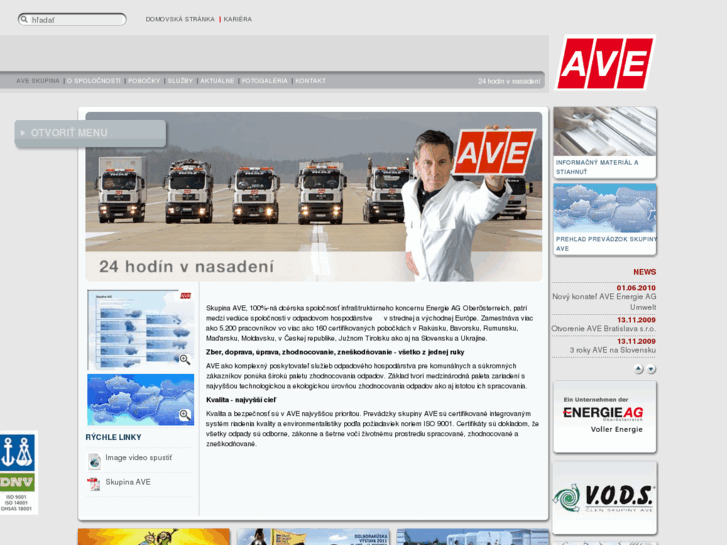The height and width of the screenshot is (545, 727).
Task: Click the Dolnorakúska výstava banner thumbnail
Action: pyautogui.click(x=313, y=537)
